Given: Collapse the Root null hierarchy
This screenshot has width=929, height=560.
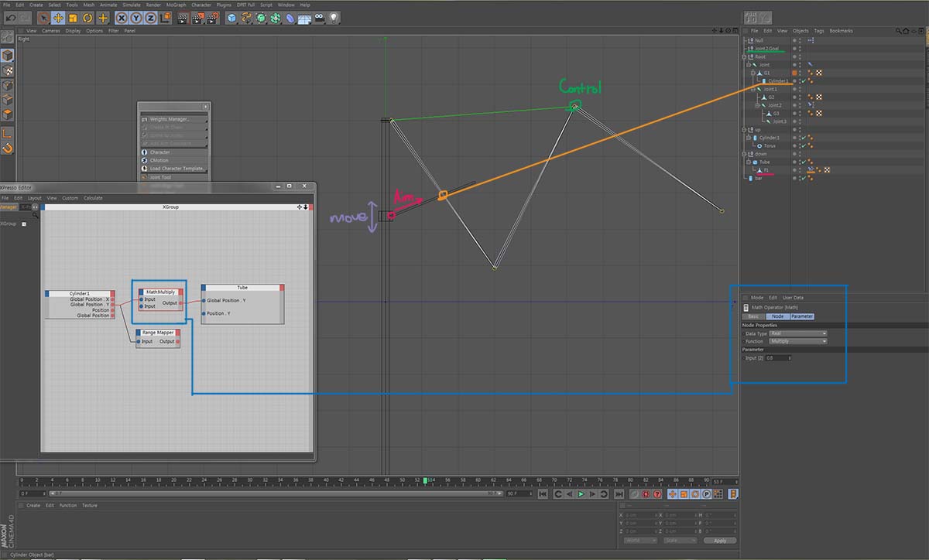Looking at the screenshot, I should click(744, 56).
